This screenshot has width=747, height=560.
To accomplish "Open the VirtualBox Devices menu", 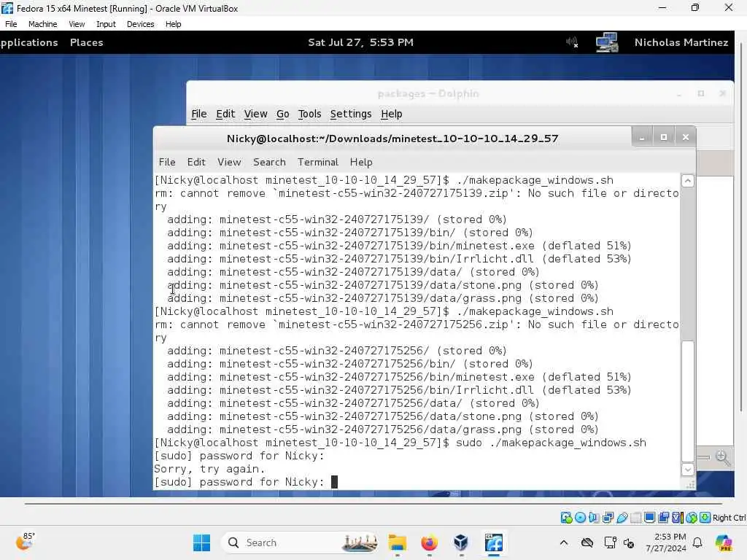I will [x=141, y=24].
